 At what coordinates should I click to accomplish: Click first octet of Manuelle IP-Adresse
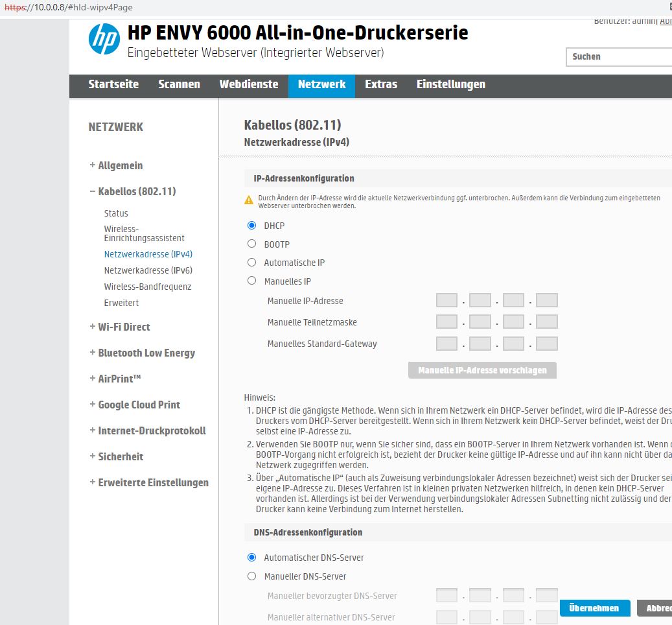click(x=446, y=300)
